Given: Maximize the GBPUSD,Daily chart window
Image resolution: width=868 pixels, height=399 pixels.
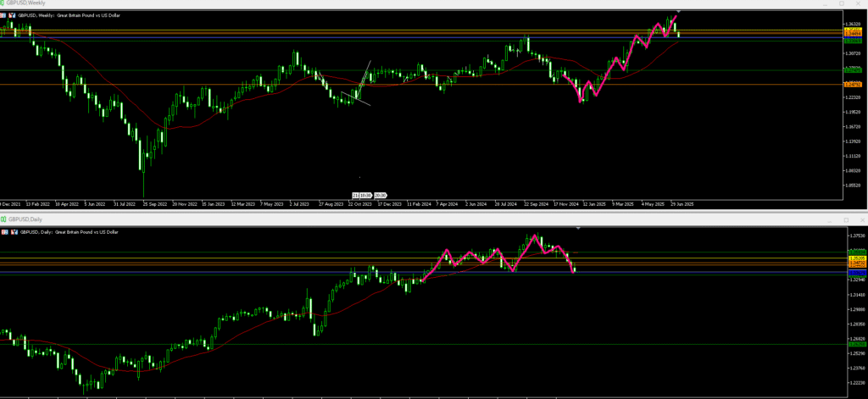Looking at the screenshot, I should point(845,219).
